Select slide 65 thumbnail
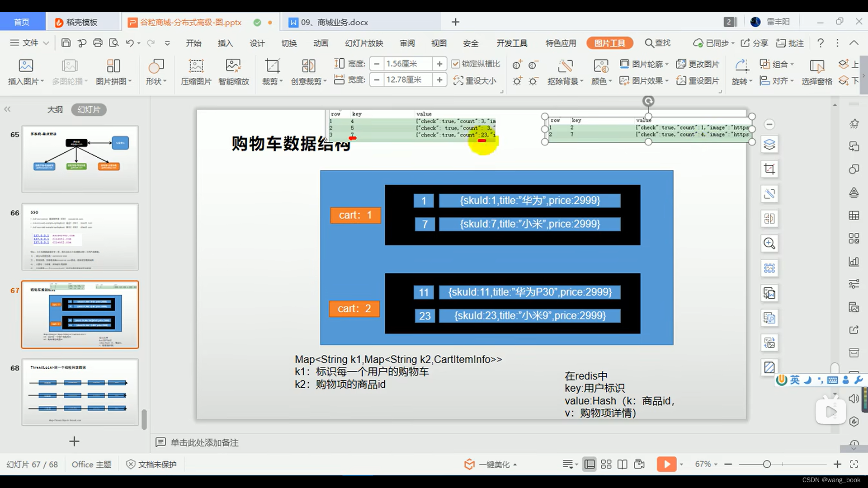 (80, 159)
